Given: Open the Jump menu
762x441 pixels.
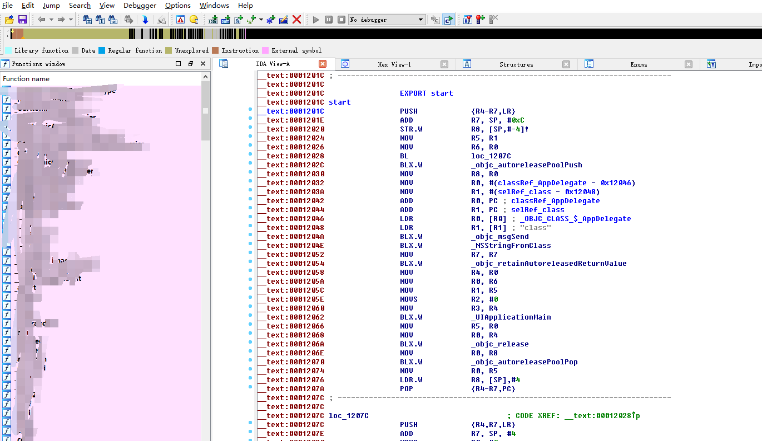Looking at the screenshot, I should click(51, 5).
